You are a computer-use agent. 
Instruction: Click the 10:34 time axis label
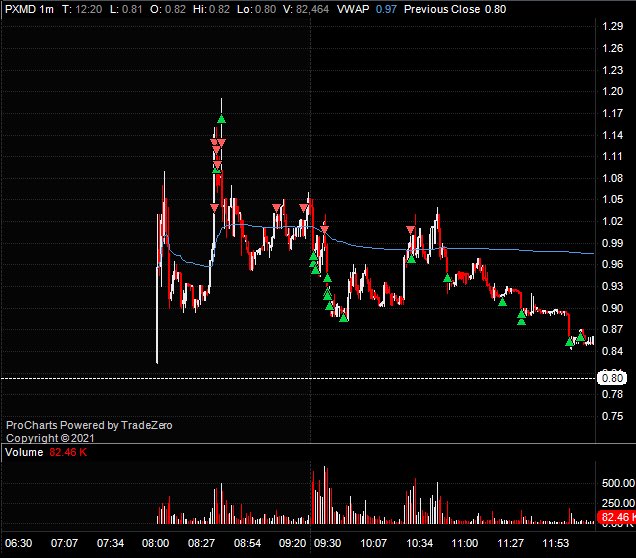419,543
